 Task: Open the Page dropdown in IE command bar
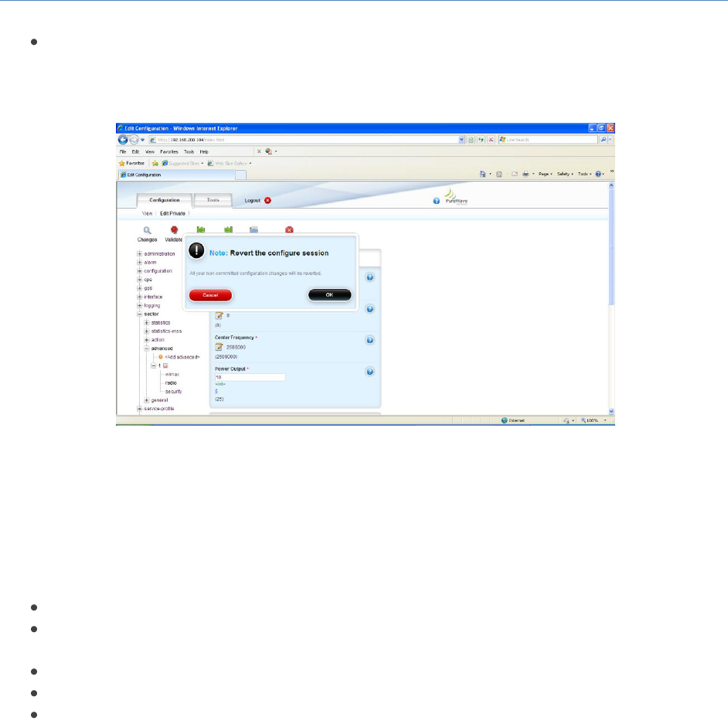(545, 174)
